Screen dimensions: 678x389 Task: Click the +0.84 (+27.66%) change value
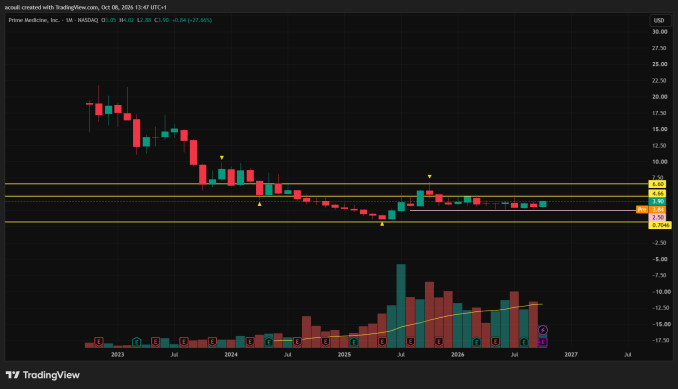tap(192, 20)
